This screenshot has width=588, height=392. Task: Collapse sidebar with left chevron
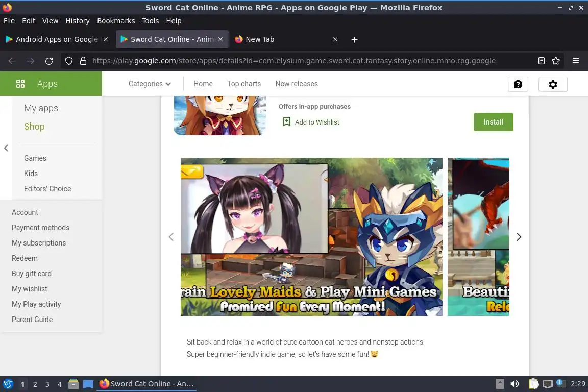pos(6,148)
